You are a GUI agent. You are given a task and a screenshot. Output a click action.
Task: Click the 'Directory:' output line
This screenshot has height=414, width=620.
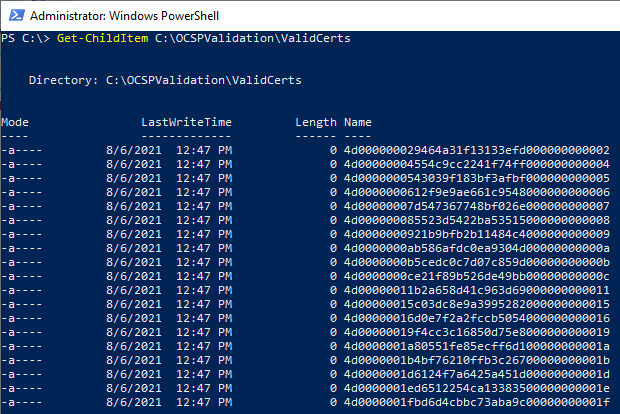[x=165, y=79]
